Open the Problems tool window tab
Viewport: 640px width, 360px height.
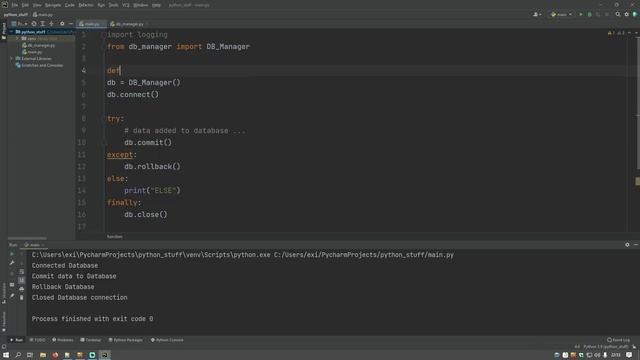tap(63, 340)
